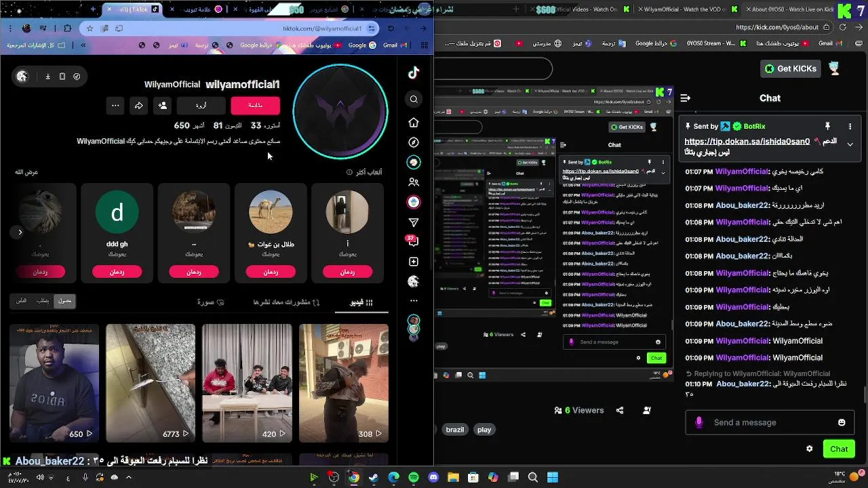The image size is (868, 488).
Task: Share the wilyamofficial1 profile (arrow icon)
Action: 138,105
